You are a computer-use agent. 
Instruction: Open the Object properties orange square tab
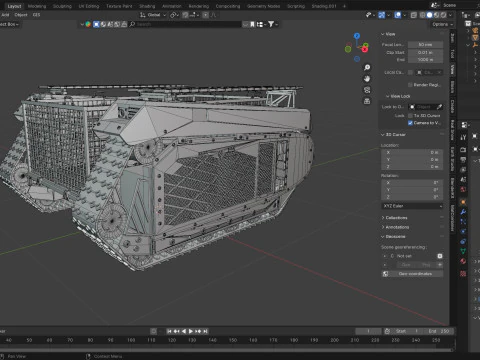(x=463, y=202)
